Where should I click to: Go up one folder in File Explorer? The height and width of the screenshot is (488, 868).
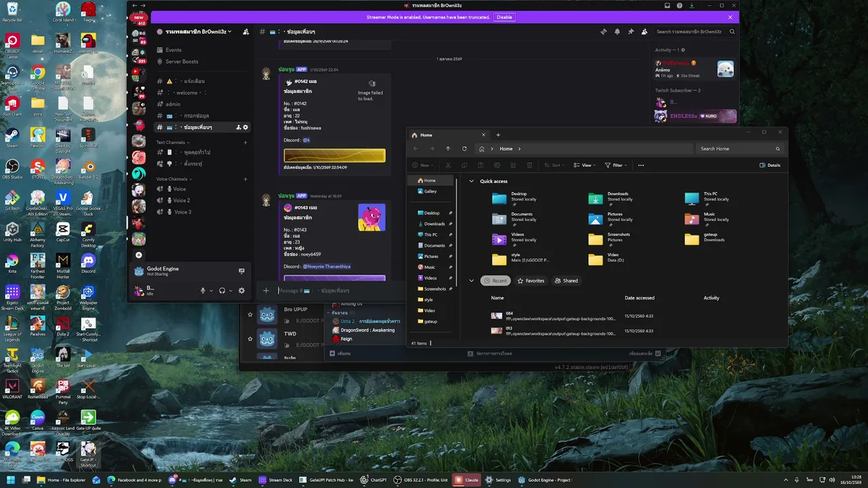click(448, 148)
